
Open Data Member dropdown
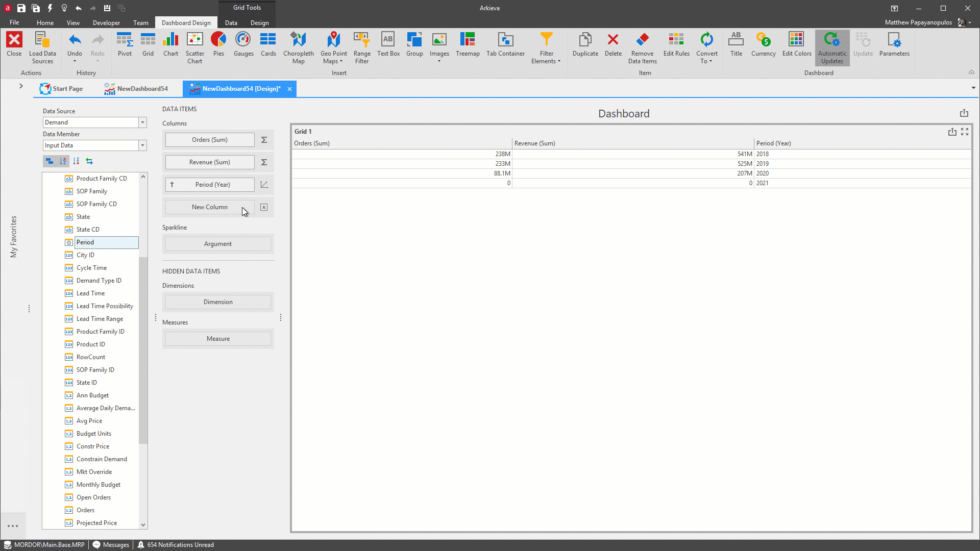(x=142, y=145)
